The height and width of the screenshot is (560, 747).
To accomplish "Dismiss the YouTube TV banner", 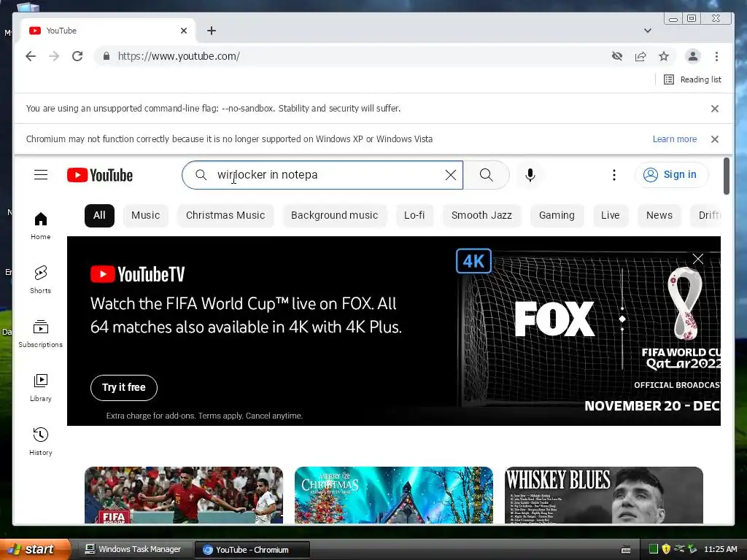I will (x=698, y=259).
